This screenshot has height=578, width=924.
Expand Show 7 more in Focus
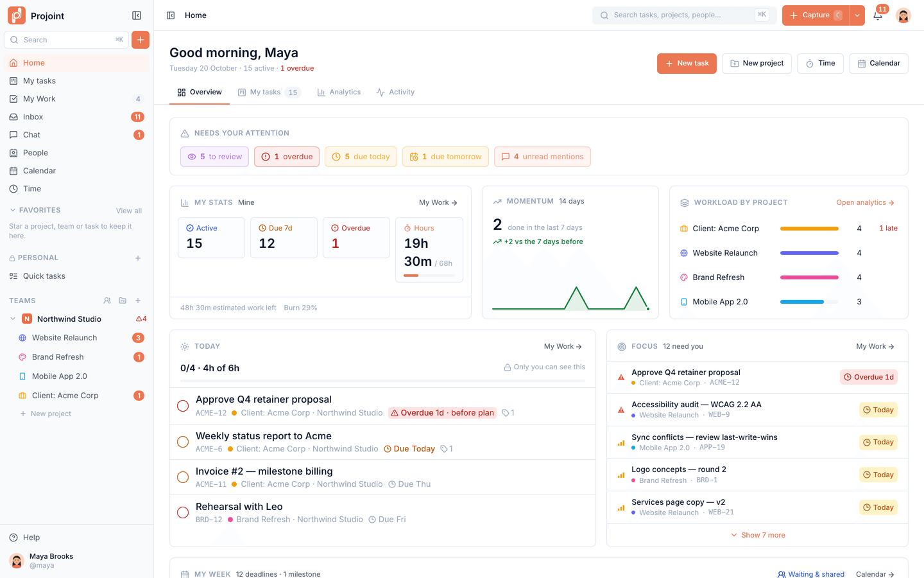point(757,535)
